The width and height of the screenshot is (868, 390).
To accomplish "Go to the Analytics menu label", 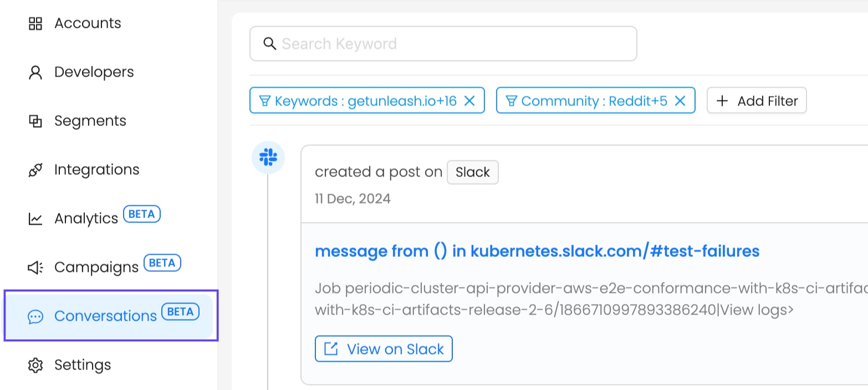I will tap(86, 219).
